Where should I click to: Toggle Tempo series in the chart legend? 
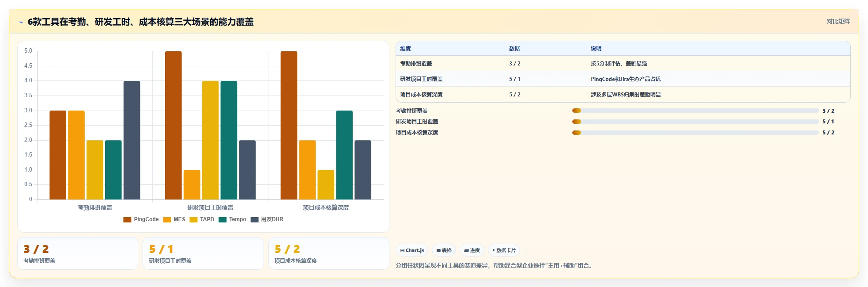point(232,219)
